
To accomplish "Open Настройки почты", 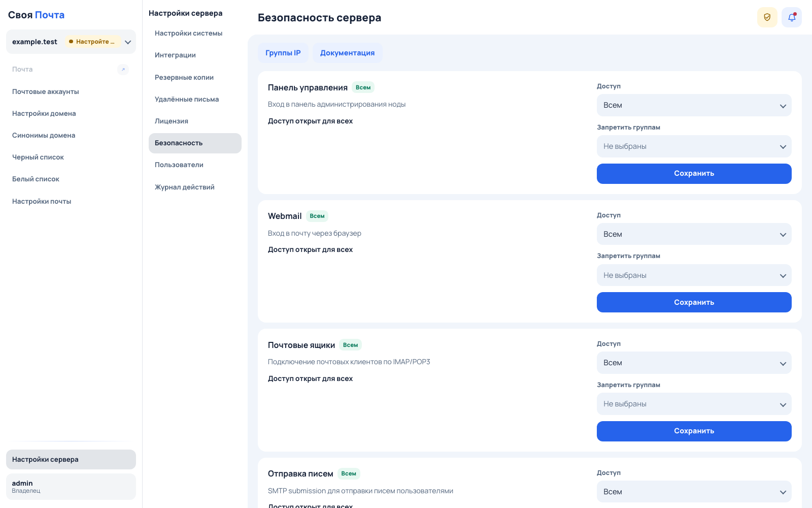I will 71,202.
